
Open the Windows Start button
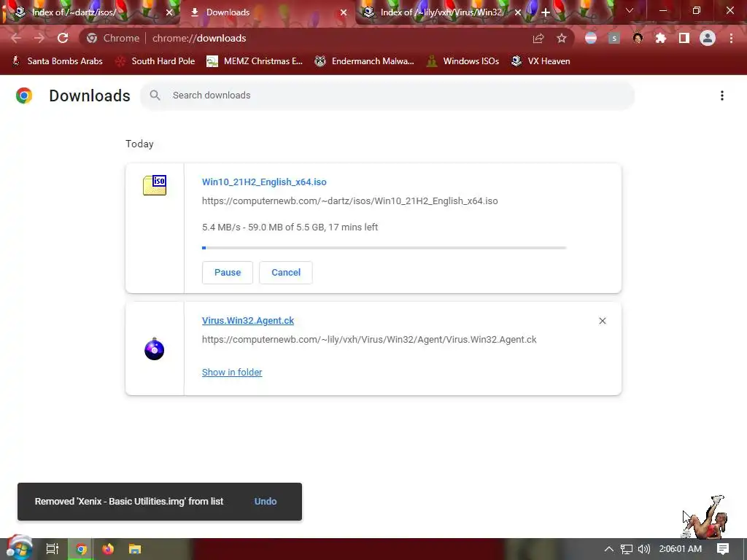pyautogui.click(x=19, y=548)
